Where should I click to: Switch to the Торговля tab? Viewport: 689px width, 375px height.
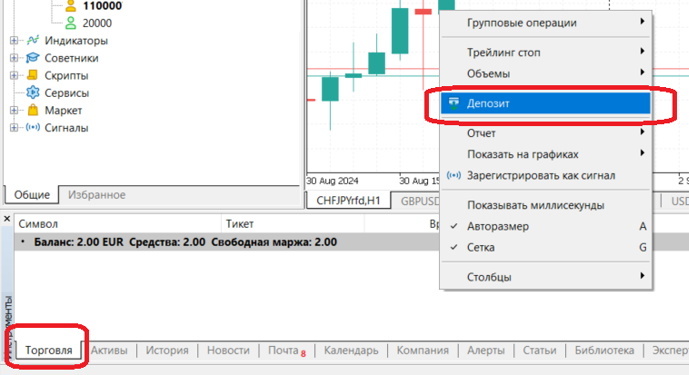48,350
